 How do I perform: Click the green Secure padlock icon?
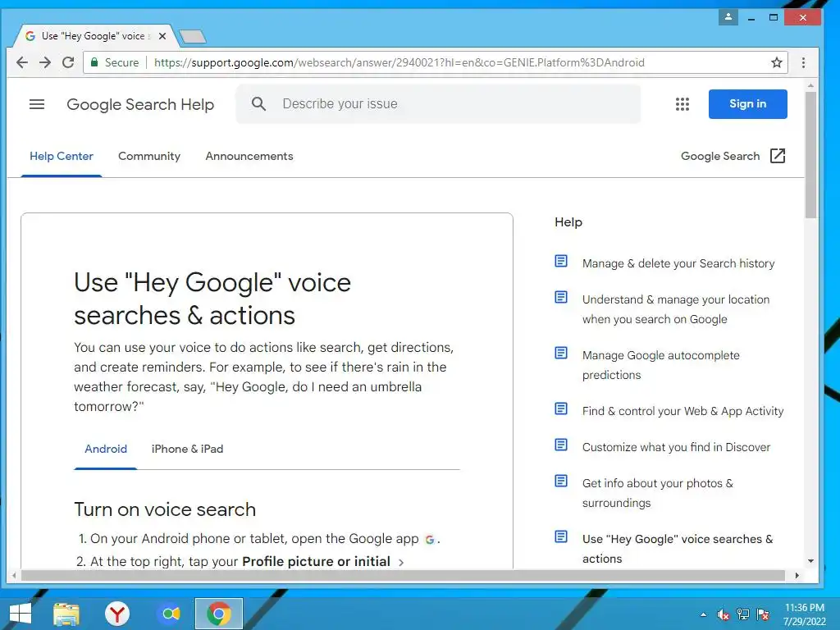94,62
